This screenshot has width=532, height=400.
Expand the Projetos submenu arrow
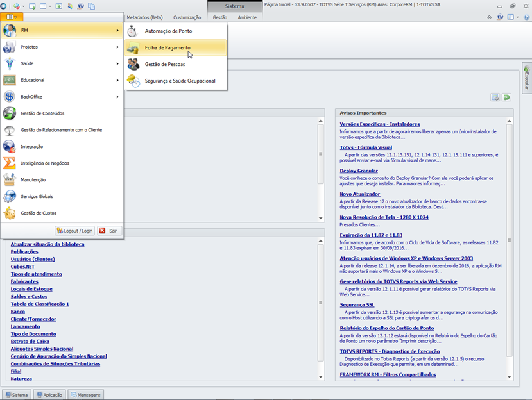[117, 47]
